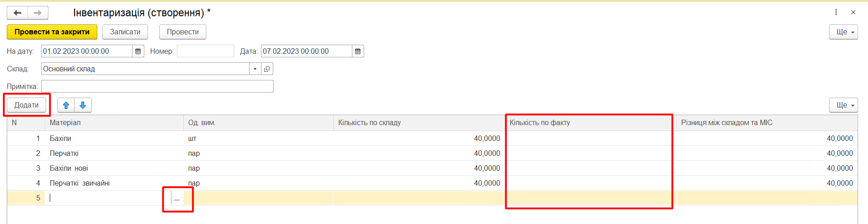Select the 'Бахіли нові' table row

(69, 168)
